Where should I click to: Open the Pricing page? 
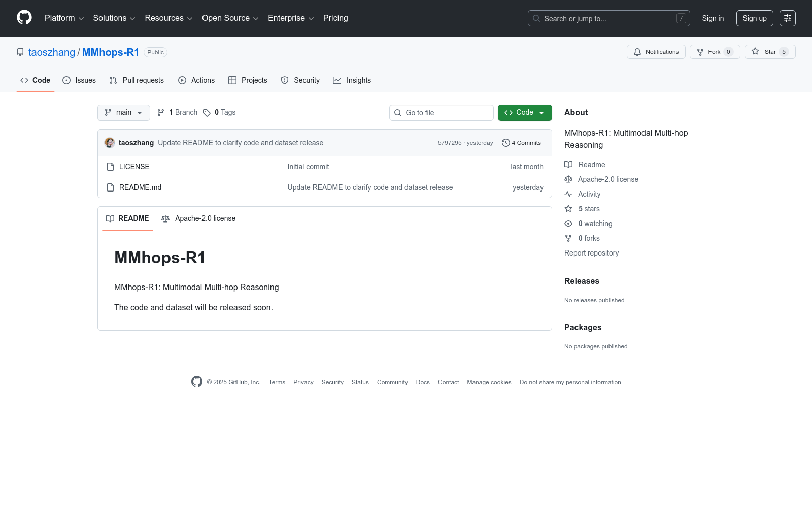335,18
